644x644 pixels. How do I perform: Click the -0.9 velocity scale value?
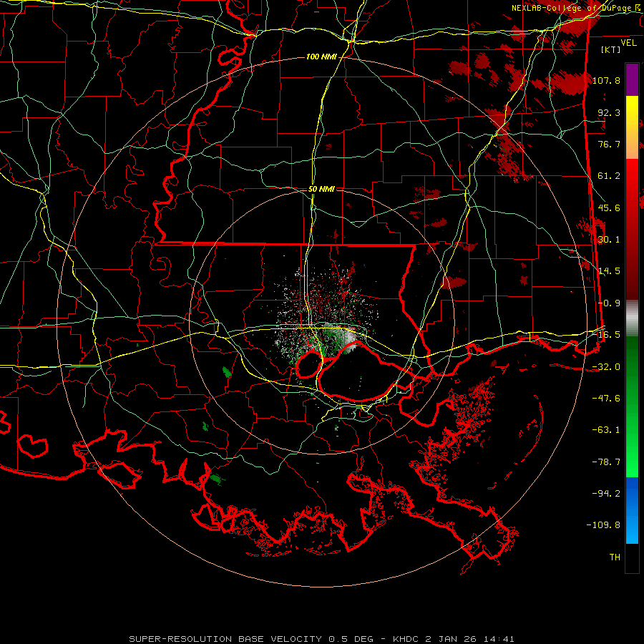click(x=609, y=303)
